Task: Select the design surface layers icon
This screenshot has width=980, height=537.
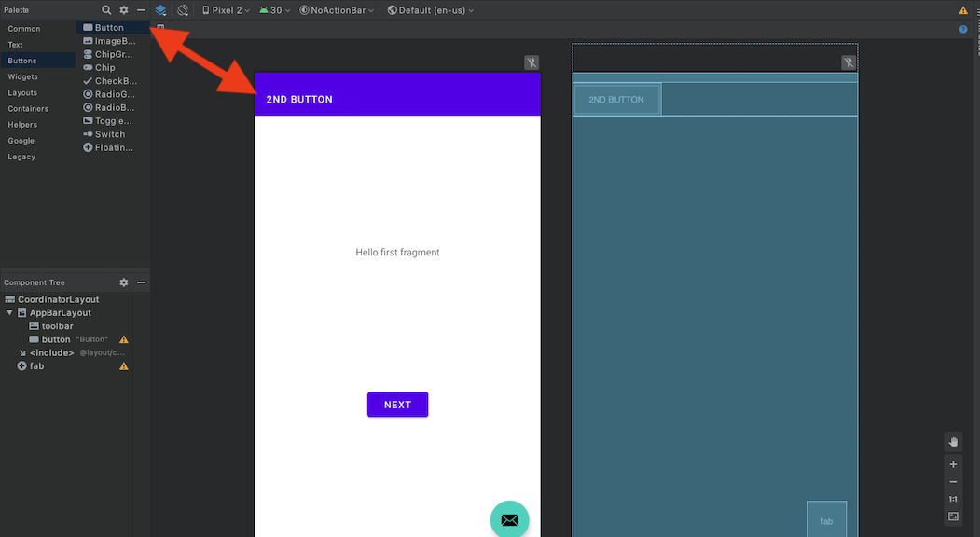Action: pos(160,10)
